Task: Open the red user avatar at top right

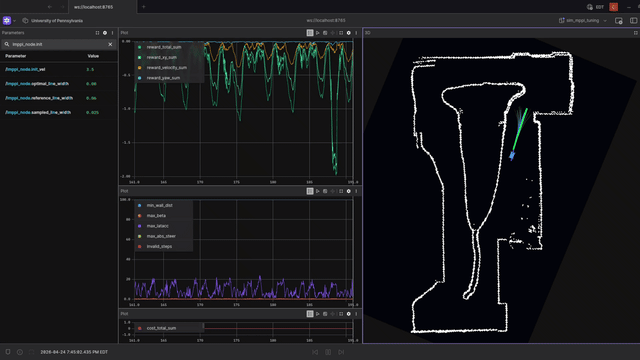Action: pos(613,7)
